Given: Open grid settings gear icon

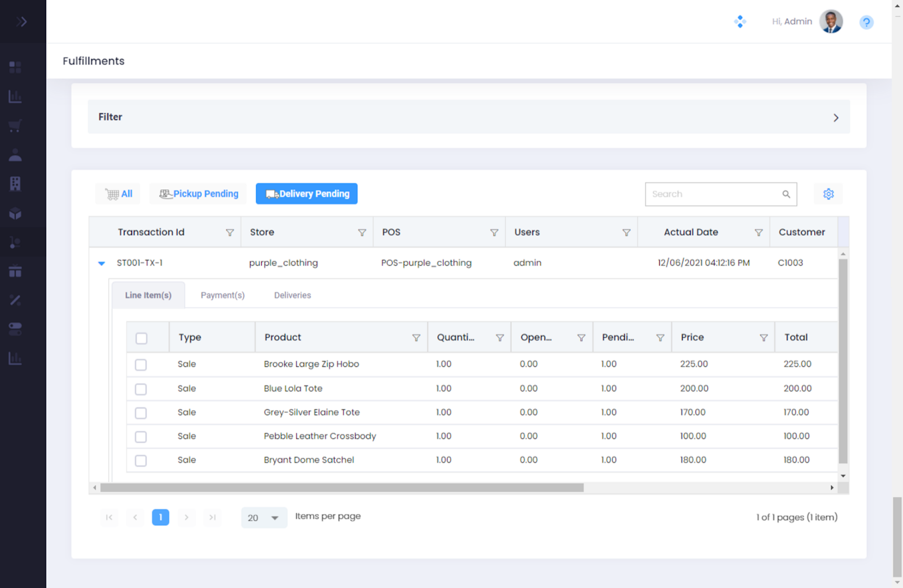Looking at the screenshot, I should pyautogui.click(x=828, y=194).
